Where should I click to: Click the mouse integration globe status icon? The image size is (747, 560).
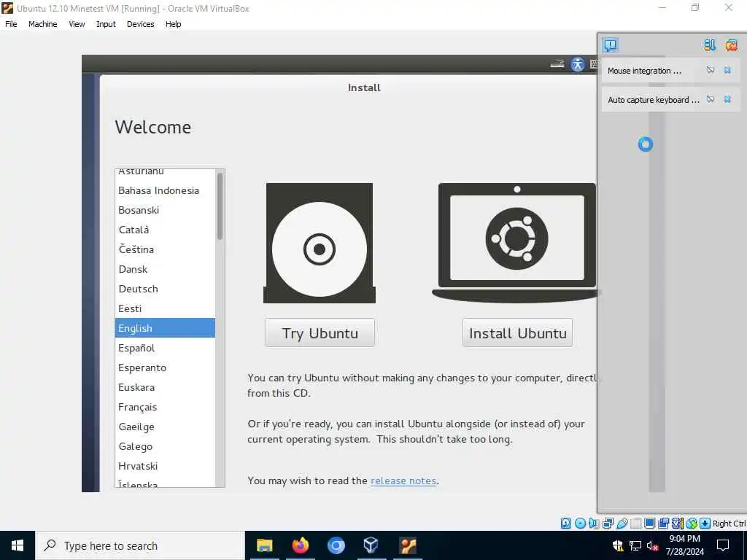692,524
